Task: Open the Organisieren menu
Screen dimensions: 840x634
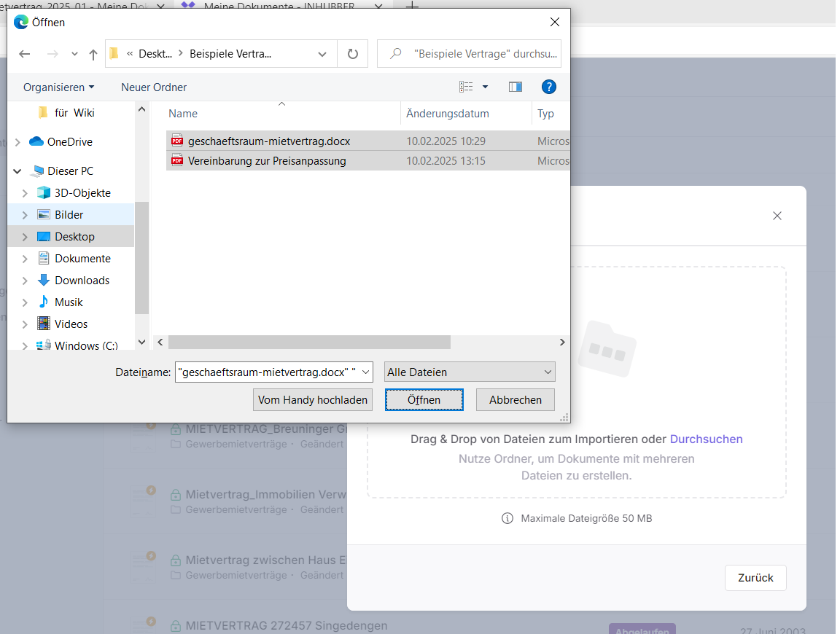Action: (58, 87)
